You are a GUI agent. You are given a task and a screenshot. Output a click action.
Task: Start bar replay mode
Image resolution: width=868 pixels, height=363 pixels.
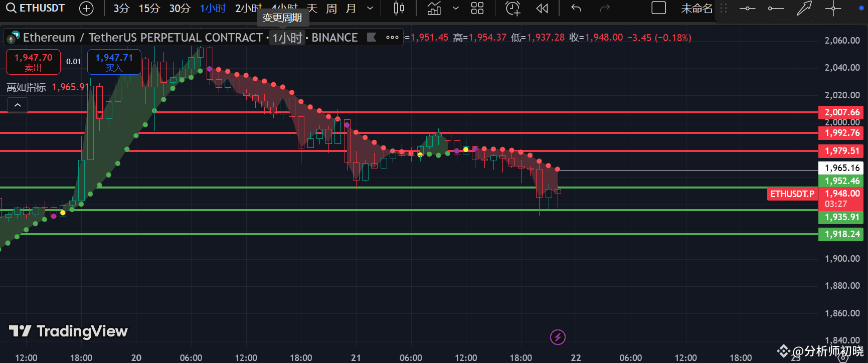click(542, 8)
